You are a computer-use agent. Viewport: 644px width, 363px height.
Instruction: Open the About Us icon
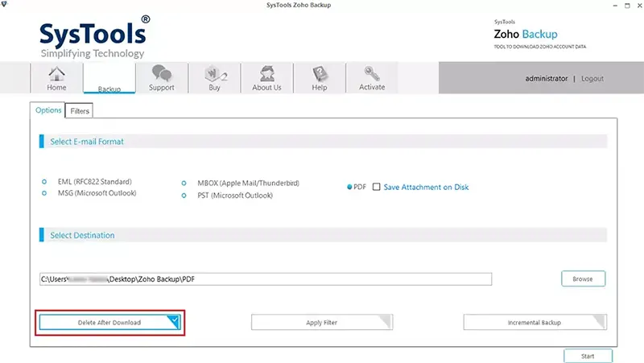click(267, 78)
